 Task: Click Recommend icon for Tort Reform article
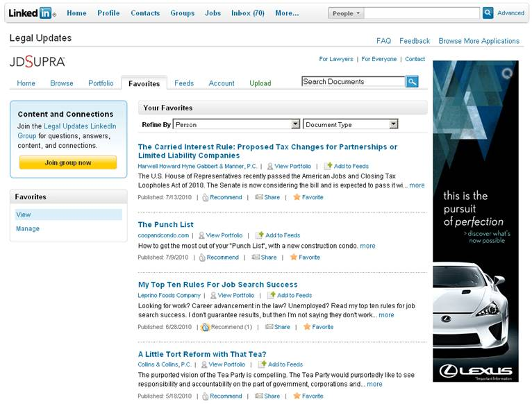click(206, 396)
